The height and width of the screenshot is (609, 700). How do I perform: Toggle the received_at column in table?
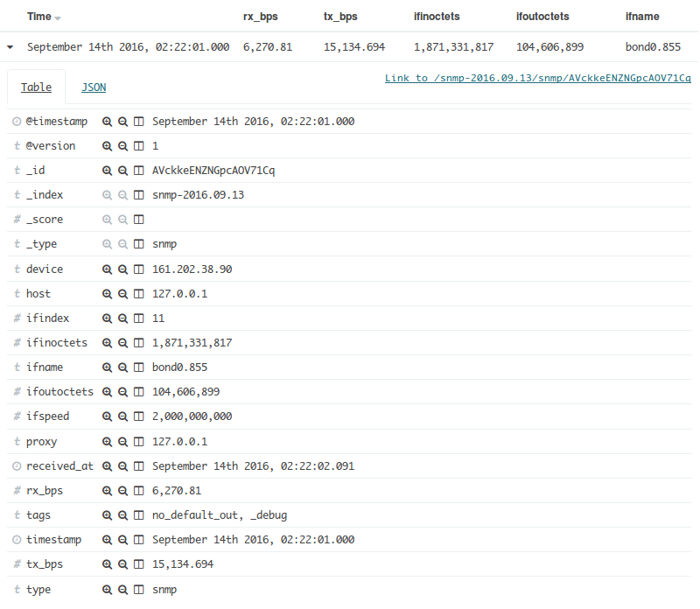click(x=139, y=466)
